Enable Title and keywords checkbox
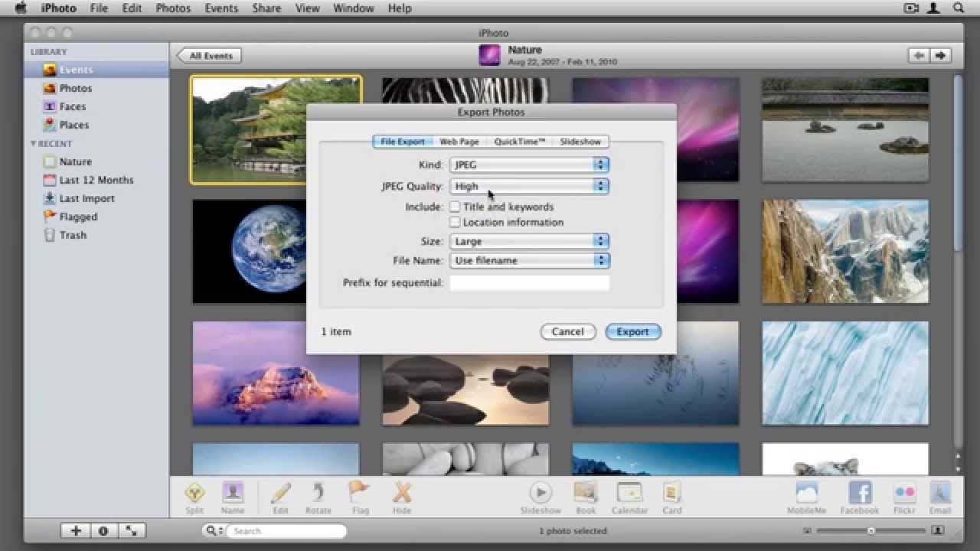This screenshot has height=551, width=980. 455,207
